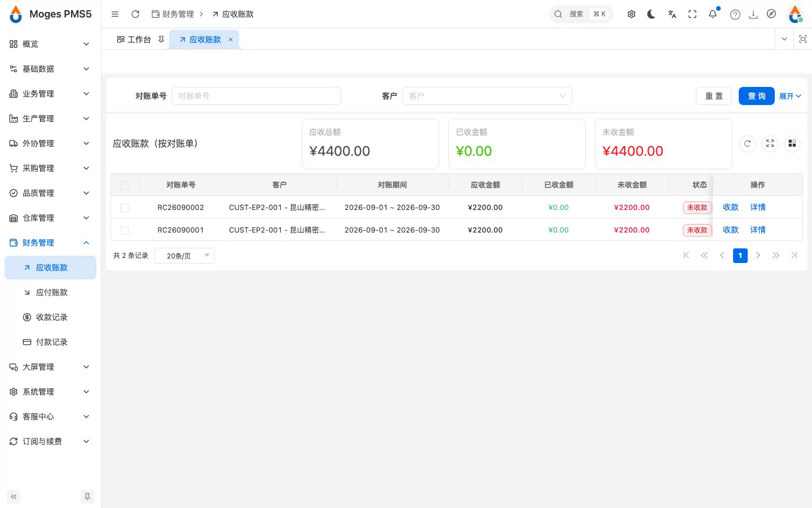
Task: Open the 客户 dropdown filter
Action: coord(487,96)
